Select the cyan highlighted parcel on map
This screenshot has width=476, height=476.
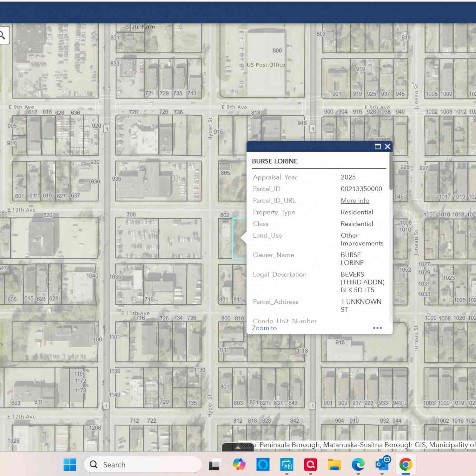pos(240,238)
